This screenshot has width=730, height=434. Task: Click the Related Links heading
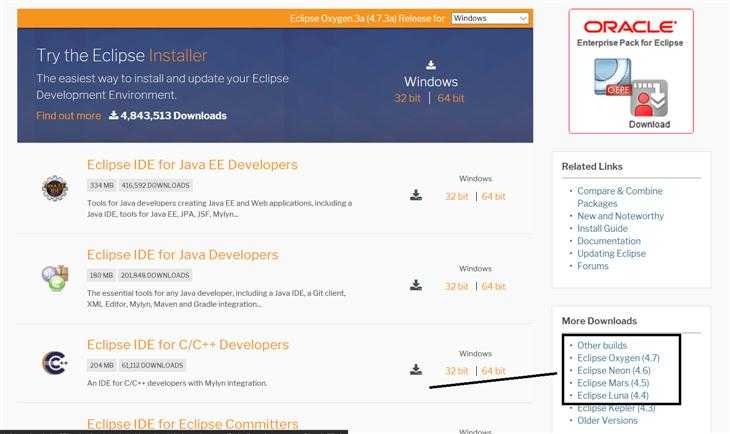click(592, 166)
